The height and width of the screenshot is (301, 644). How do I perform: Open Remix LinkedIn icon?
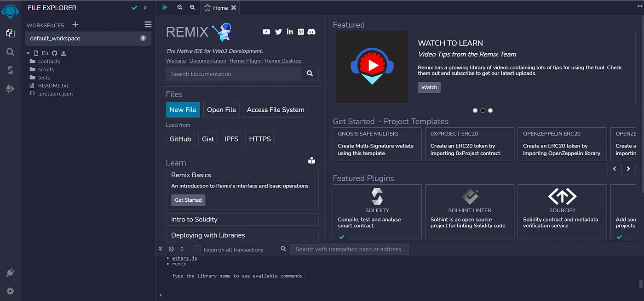pos(290,32)
